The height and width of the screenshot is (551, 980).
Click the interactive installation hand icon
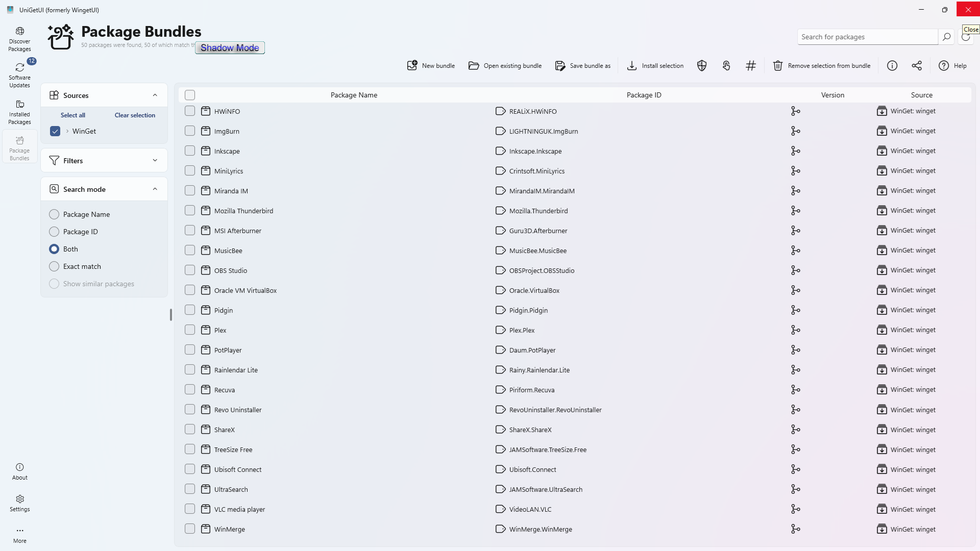pyautogui.click(x=726, y=66)
